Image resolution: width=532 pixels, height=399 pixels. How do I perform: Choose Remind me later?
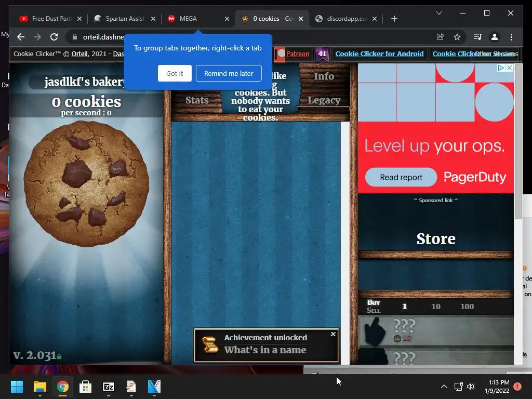click(229, 73)
